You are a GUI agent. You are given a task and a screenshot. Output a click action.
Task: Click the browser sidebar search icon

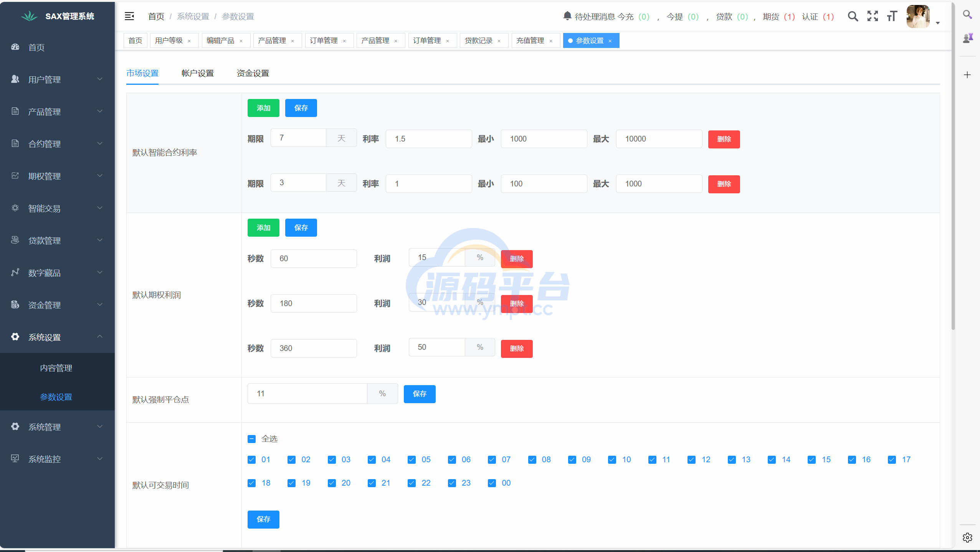pyautogui.click(x=967, y=15)
